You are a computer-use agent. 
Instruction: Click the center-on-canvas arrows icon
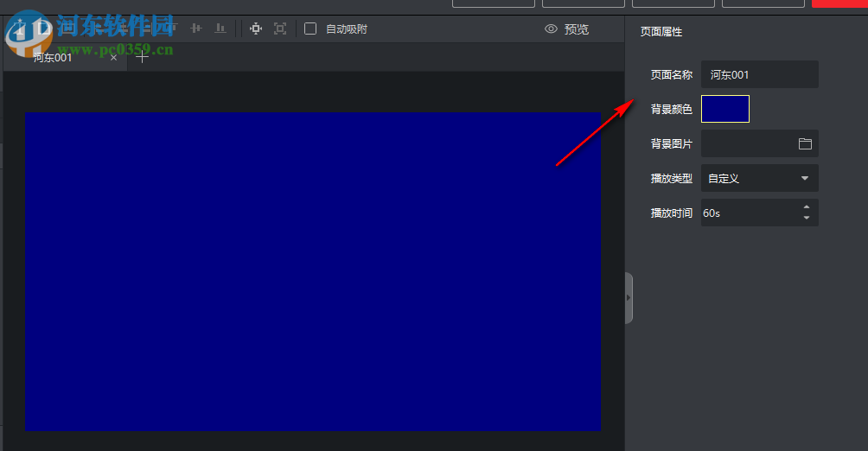click(x=256, y=29)
